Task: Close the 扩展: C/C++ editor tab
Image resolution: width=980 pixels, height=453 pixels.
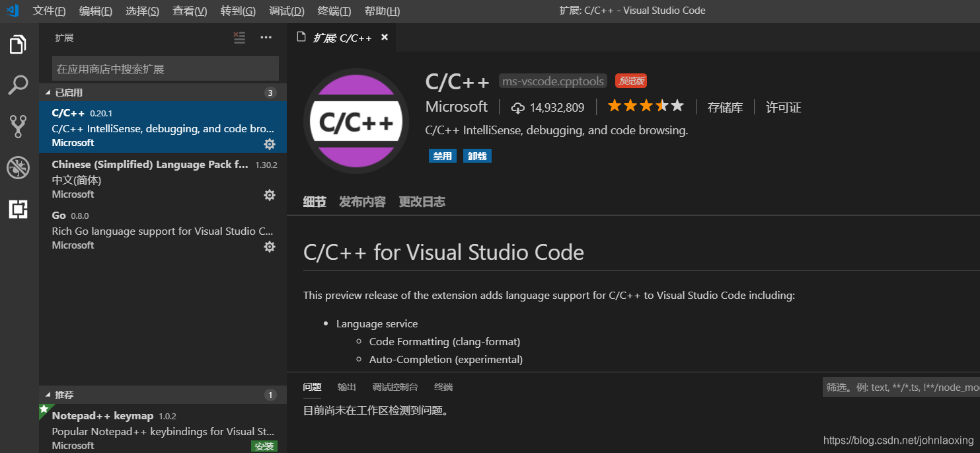Action: coord(385,38)
